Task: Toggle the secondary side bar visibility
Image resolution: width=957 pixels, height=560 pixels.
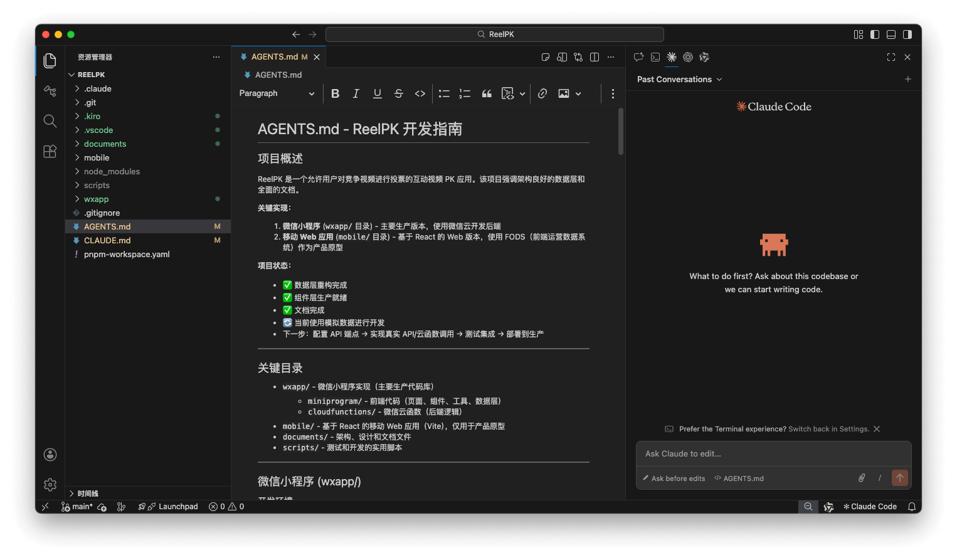Action: 907,34
